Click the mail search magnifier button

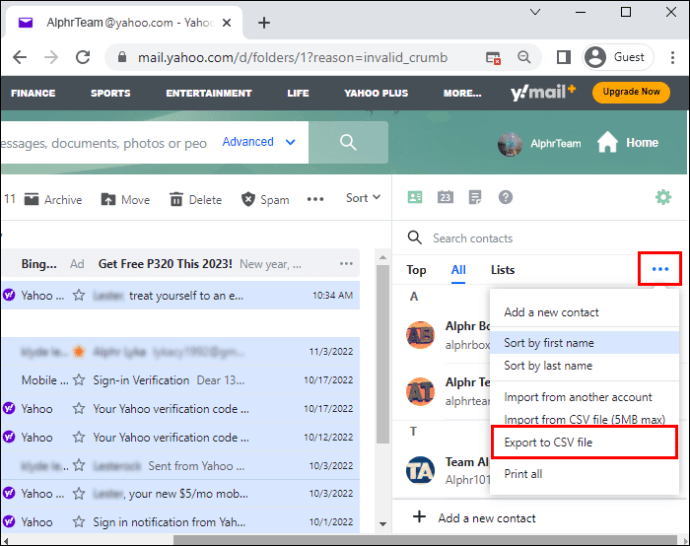348,142
